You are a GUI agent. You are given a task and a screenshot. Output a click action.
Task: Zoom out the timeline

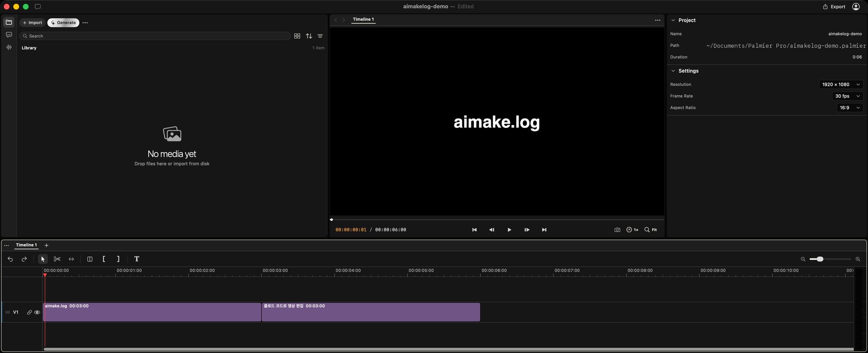coord(803,259)
